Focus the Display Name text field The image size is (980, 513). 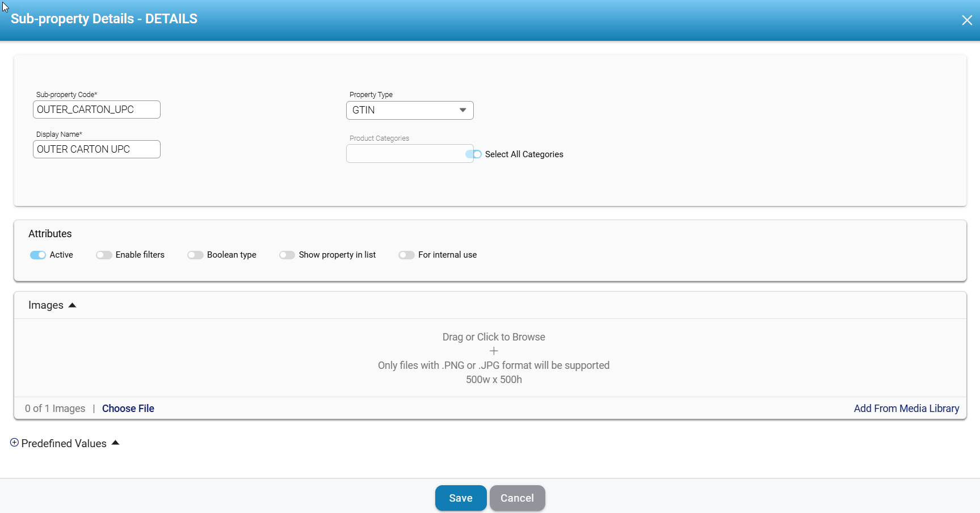pyautogui.click(x=96, y=149)
